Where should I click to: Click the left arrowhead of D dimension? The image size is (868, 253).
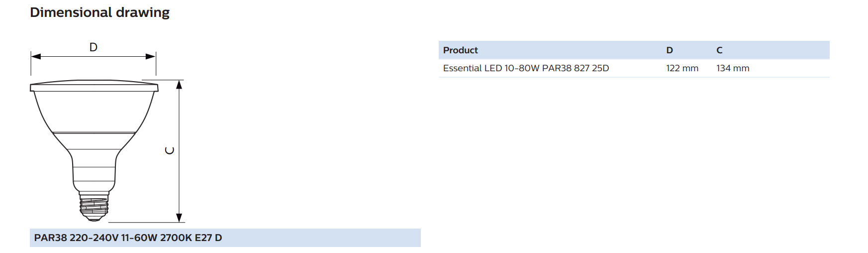click(36, 56)
